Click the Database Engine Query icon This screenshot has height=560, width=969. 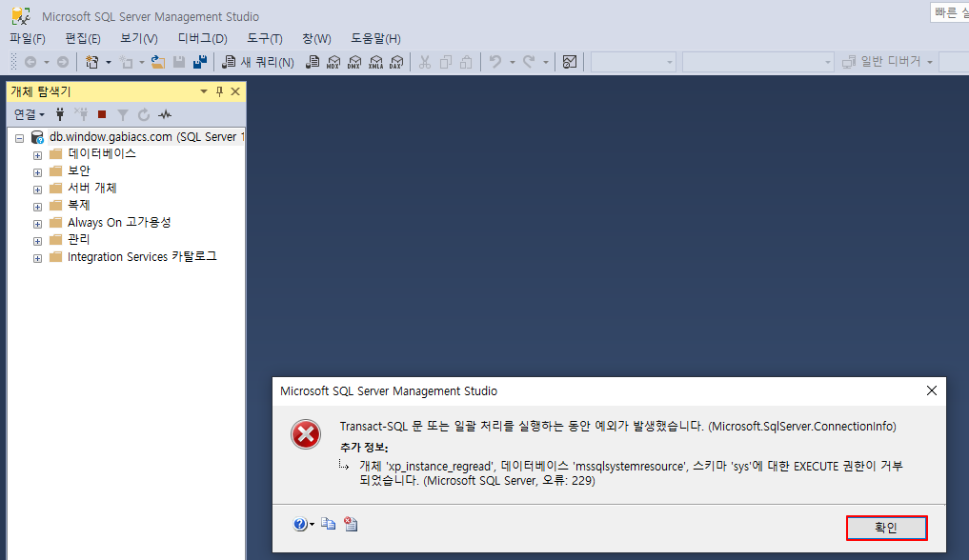coord(313,62)
